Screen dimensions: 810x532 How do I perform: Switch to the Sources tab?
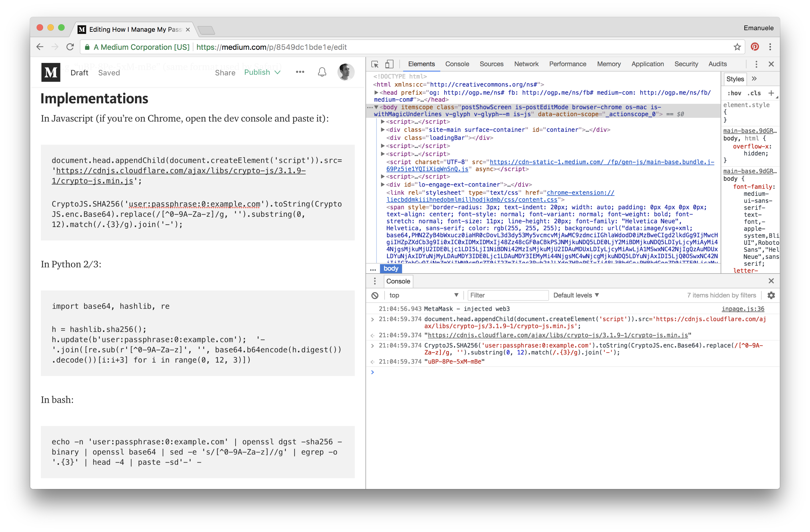pyautogui.click(x=491, y=64)
